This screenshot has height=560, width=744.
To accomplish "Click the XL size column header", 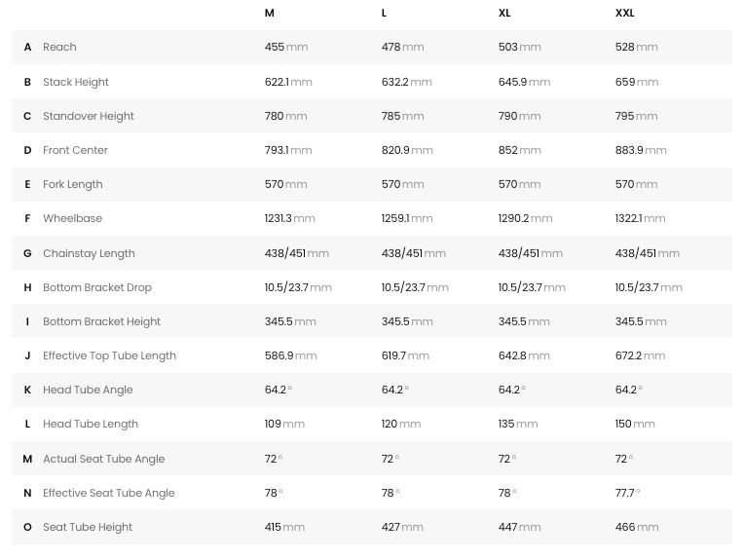I will tap(504, 14).
